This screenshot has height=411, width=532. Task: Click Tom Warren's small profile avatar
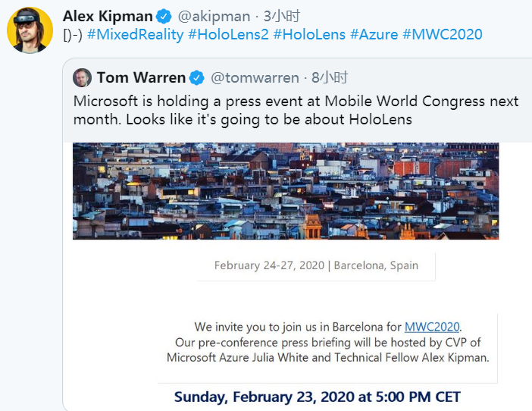(x=83, y=77)
